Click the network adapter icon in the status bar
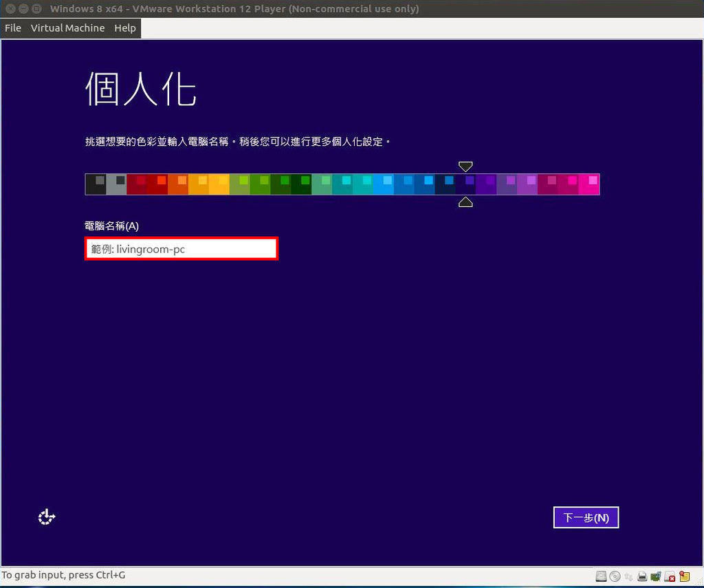 coord(657,576)
